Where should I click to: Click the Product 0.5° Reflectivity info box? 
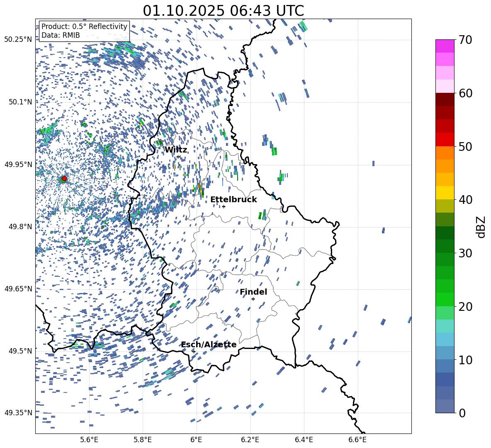click(84, 31)
